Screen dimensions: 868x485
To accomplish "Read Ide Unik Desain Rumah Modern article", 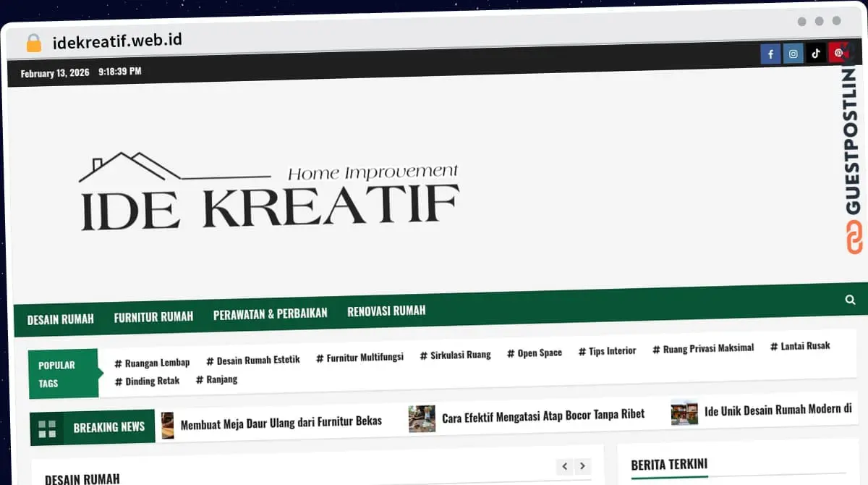I will (778, 410).
